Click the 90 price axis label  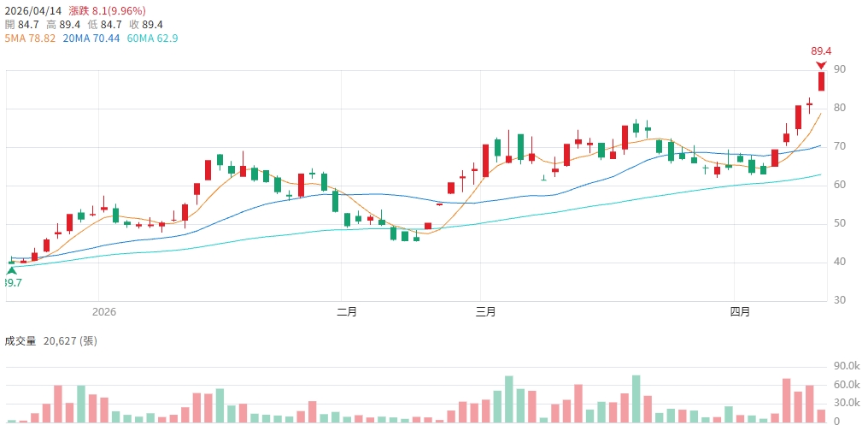pos(839,69)
